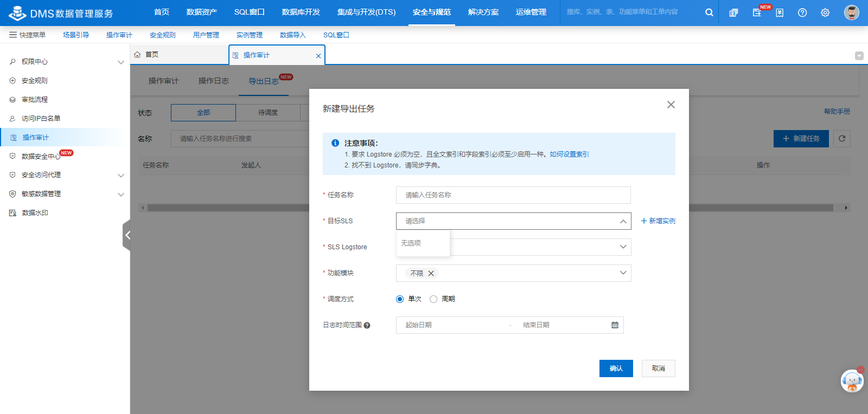Open the 目标SLS dropdown
Image resolution: width=868 pixels, height=414 pixels.
(x=513, y=221)
